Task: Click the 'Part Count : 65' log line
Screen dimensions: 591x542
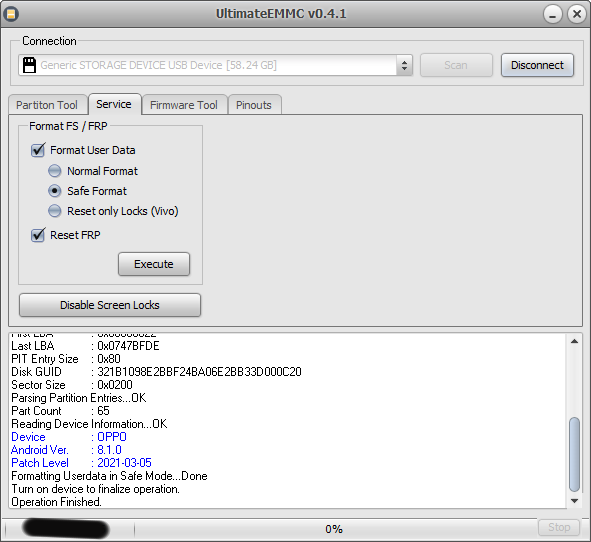Action: [x=60, y=411]
